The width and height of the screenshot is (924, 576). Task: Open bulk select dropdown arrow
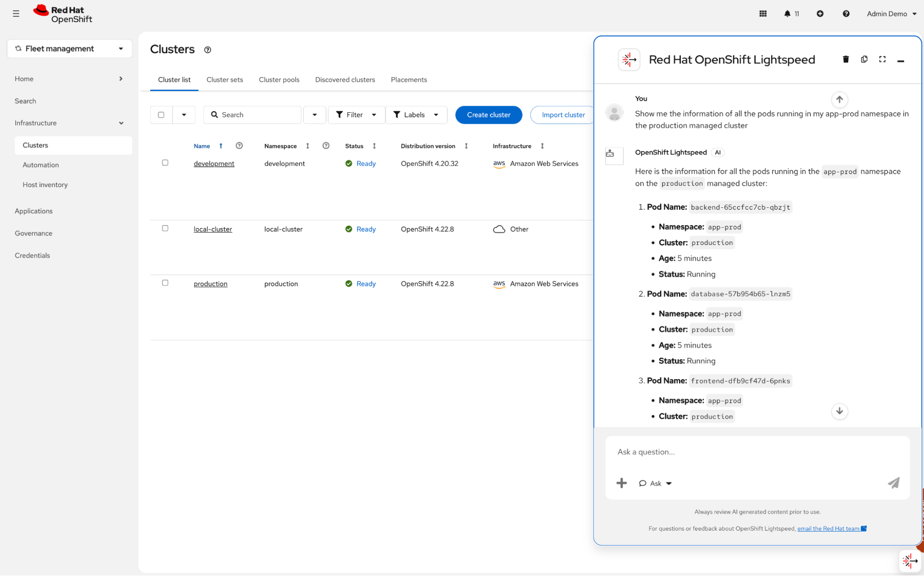[184, 115]
